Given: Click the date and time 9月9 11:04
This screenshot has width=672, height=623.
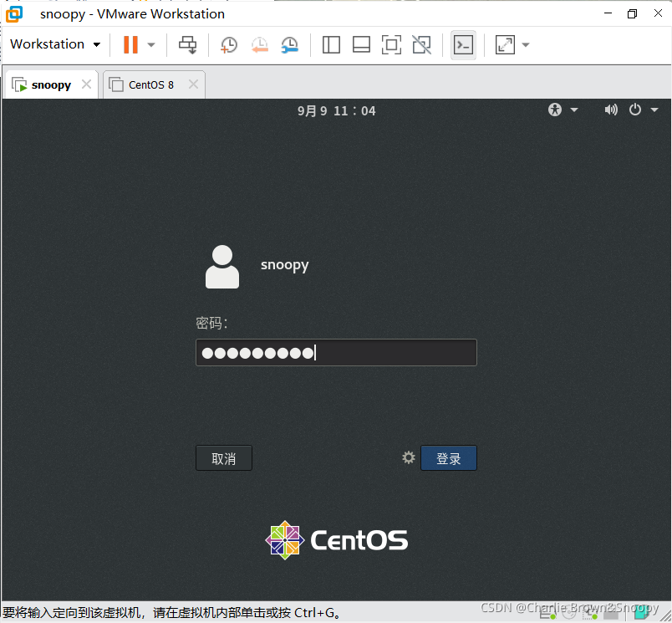Looking at the screenshot, I should coord(337,111).
